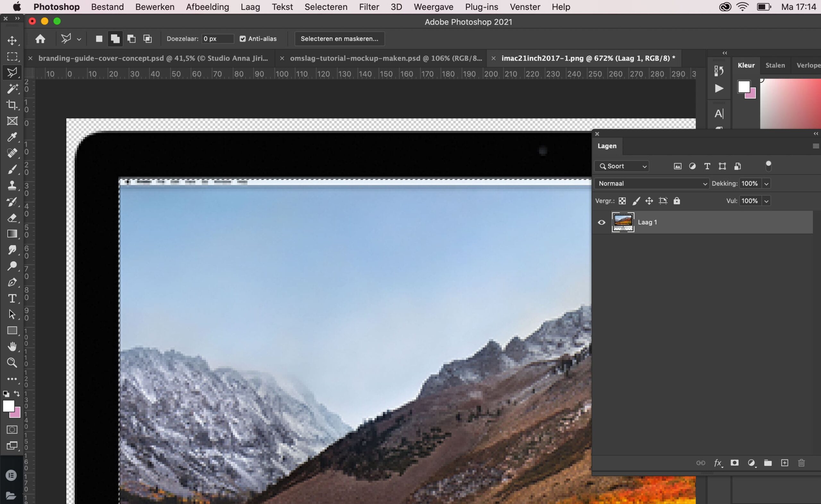Screen dimensions: 821x504
Task: Switch to omslag-tutorial-mockup-maken.psd tab
Action: [386, 58]
